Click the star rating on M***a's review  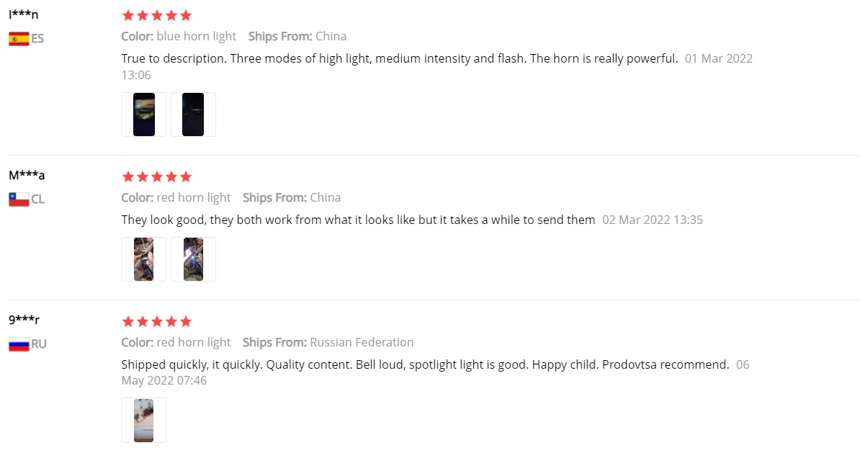pyautogui.click(x=156, y=176)
